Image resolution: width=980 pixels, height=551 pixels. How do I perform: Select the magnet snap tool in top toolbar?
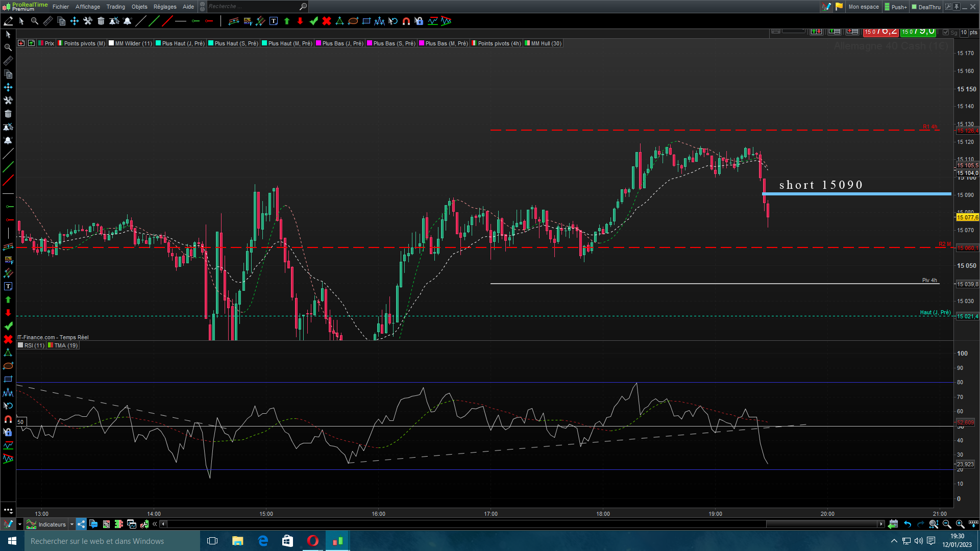point(406,21)
